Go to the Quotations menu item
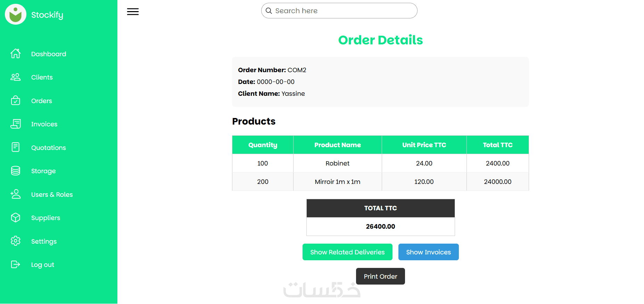The width and height of the screenshot is (644, 304). [x=49, y=148]
